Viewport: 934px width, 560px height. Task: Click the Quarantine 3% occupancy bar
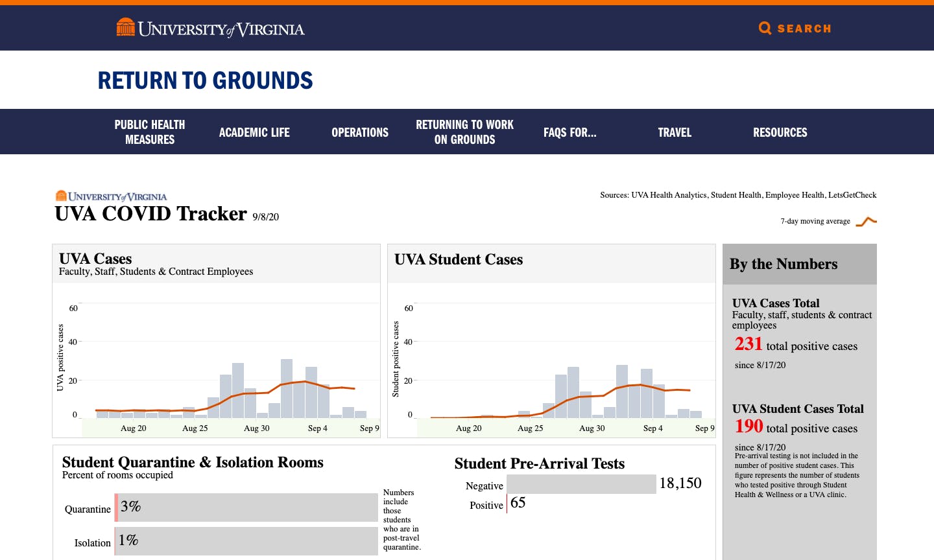246,507
